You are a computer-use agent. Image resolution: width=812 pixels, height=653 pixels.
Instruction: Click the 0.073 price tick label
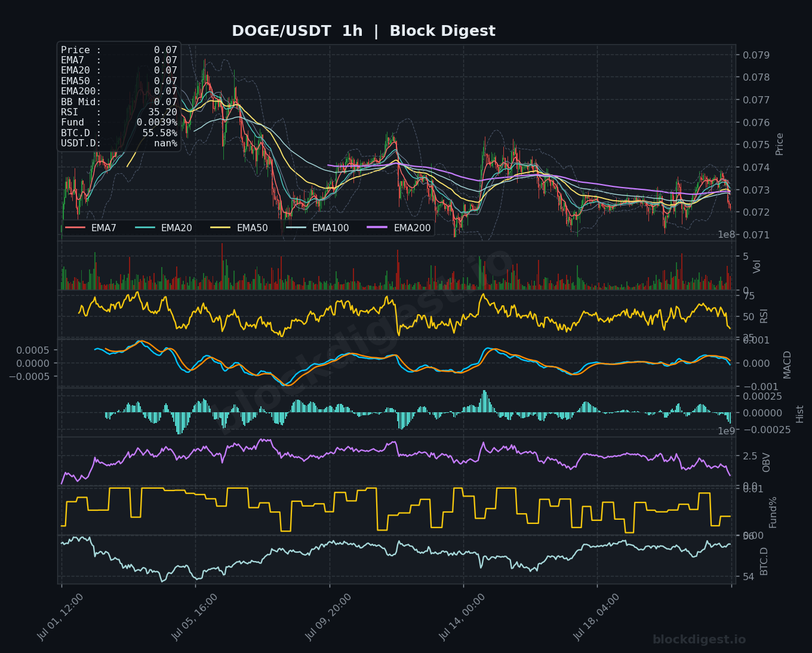point(756,190)
